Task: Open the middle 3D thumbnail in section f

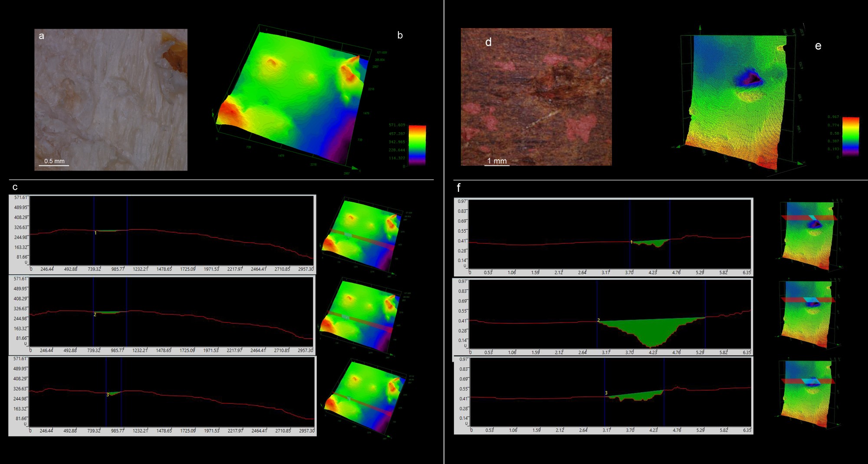Action: pyautogui.click(x=808, y=313)
